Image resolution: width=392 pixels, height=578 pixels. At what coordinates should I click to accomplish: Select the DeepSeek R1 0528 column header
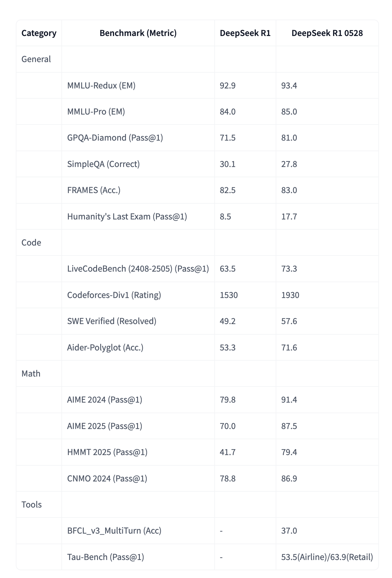pyautogui.click(x=327, y=33)
